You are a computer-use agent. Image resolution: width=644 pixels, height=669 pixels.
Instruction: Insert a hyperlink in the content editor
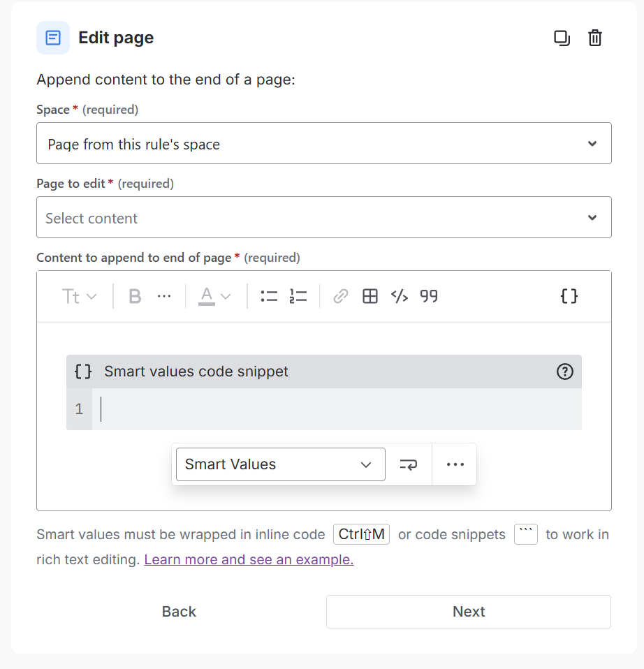pos(340,296)
